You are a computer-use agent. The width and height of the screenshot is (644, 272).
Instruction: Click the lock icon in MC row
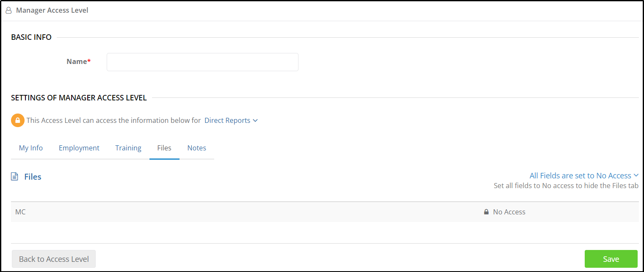click(x=486, y=212)
